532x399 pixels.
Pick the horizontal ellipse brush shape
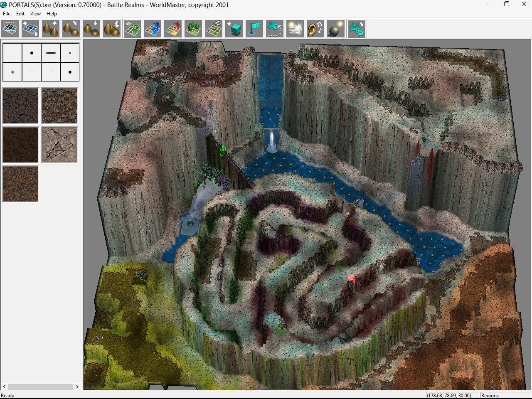tap(51, 53)
